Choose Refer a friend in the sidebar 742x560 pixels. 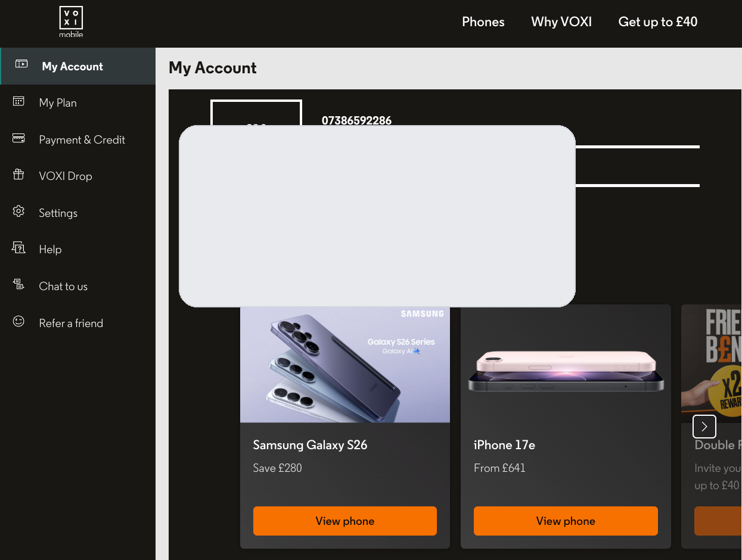point(77,323)
